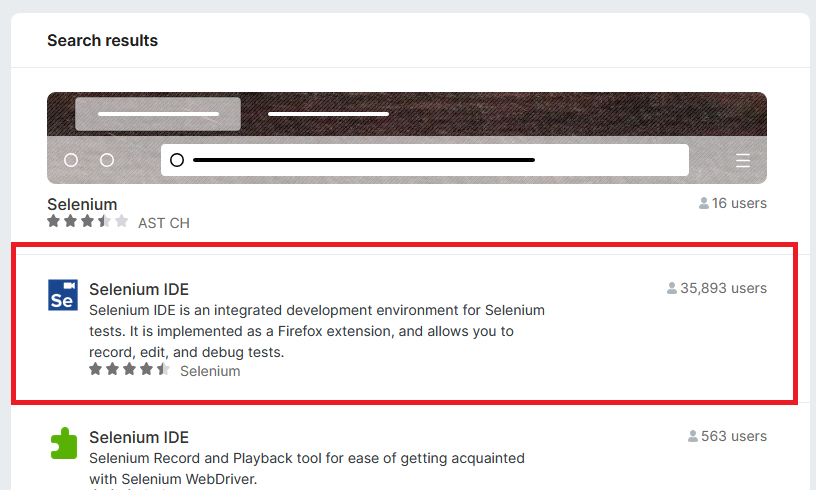Click the Selenium author name under rating

210,371
